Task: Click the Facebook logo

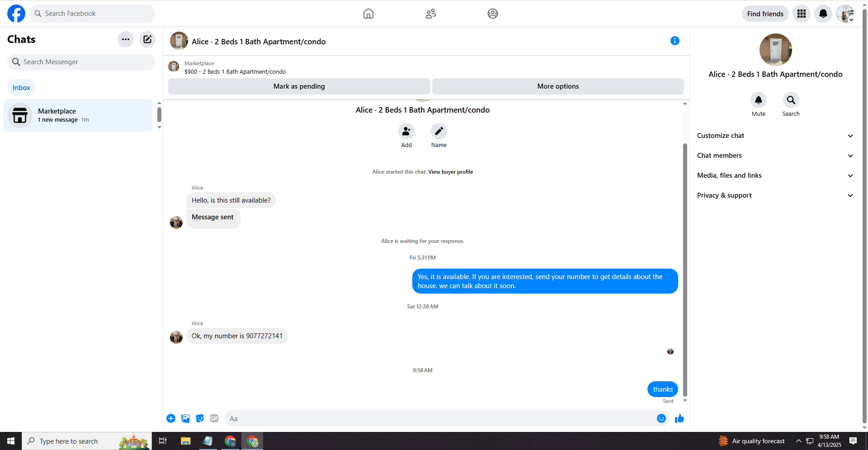Action: point(16,14)
